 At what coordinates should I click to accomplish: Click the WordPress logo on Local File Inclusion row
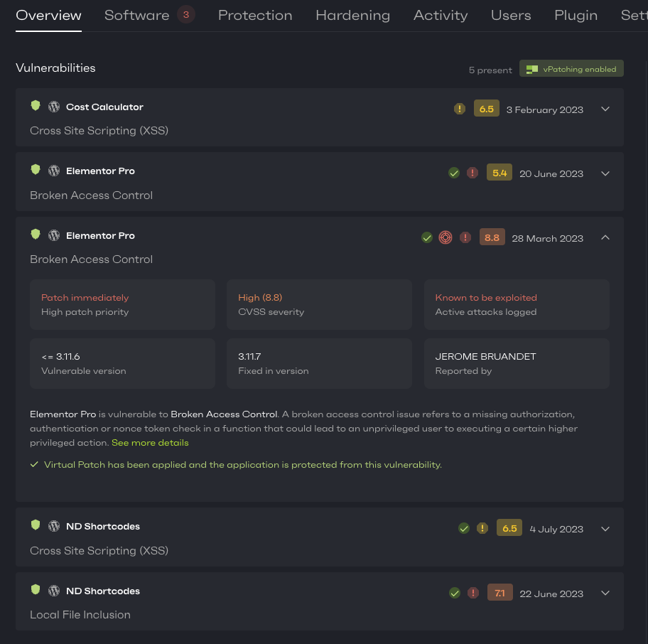point(54,591)
